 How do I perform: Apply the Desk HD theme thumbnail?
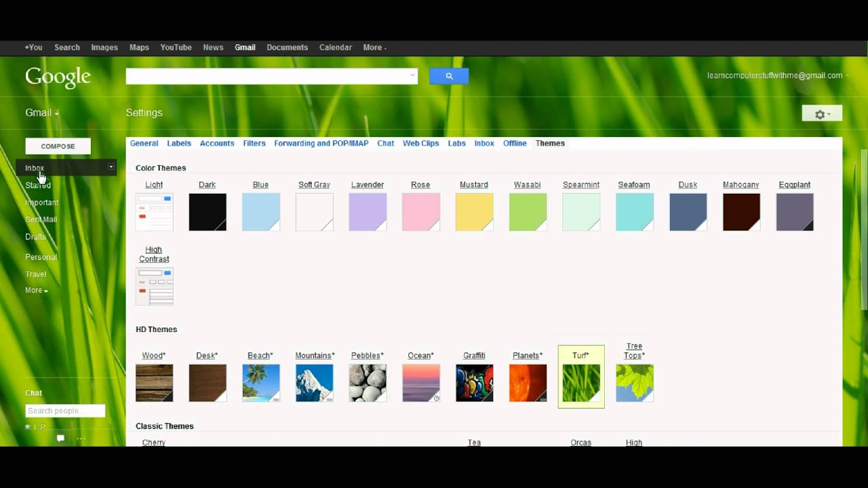(208, 383)
